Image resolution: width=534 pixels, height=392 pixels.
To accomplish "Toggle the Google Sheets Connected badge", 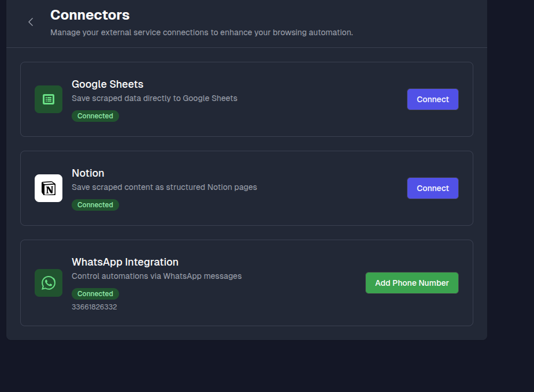I will point(95,115).
